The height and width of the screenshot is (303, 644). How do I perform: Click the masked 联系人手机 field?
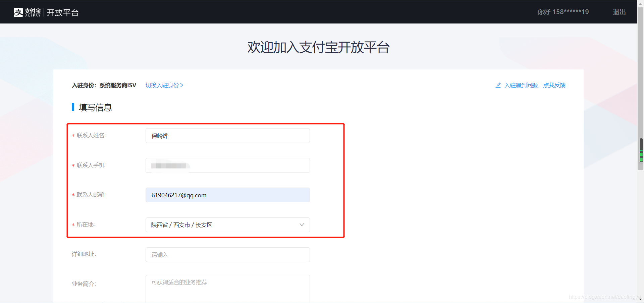pyautogui.click(x=227, y=165)
